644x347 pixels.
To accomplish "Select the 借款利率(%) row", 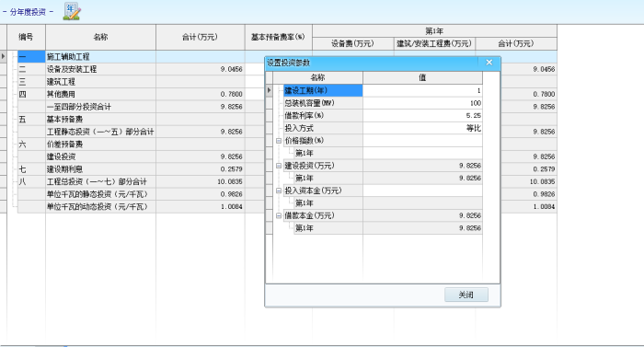I will pyautogui.click(x=323, y=116).
